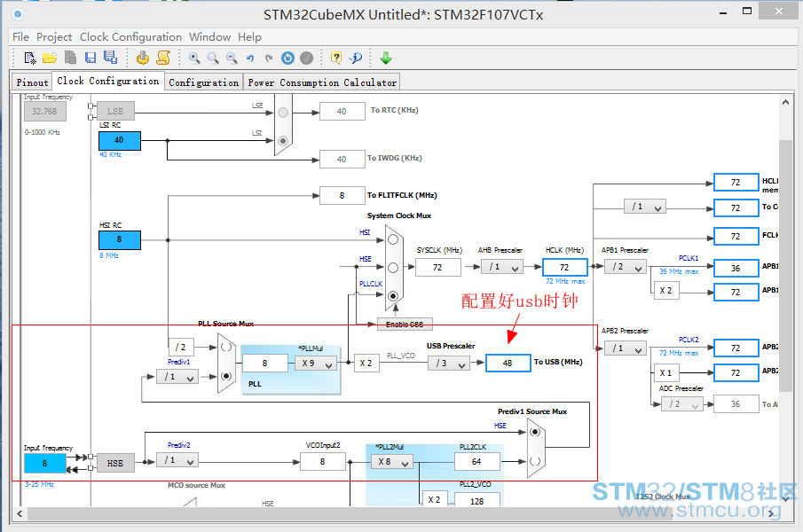Click the HSI RC 8 MHz block
This screenshot has height=532, width=803.
(119, 239)
